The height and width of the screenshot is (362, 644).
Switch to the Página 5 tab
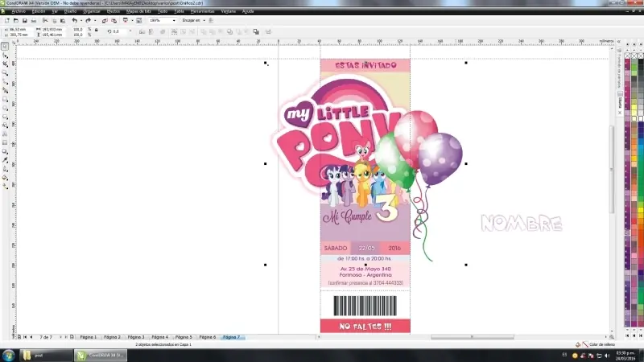[184, 337]
